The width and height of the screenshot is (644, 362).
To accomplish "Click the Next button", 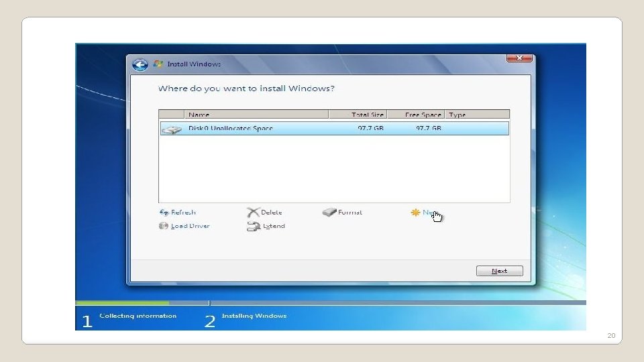I will [x=499, y=271].
